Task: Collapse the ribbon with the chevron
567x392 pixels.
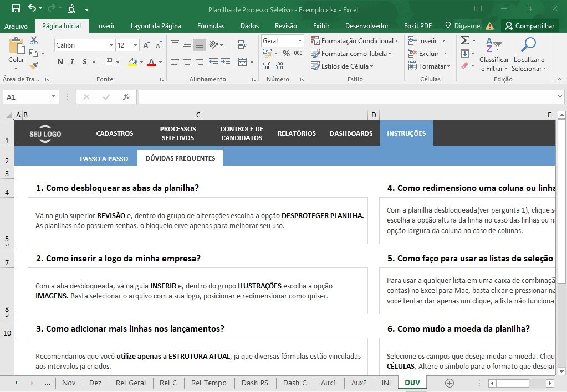Action: pyautogui.click(x=559, y=79)
